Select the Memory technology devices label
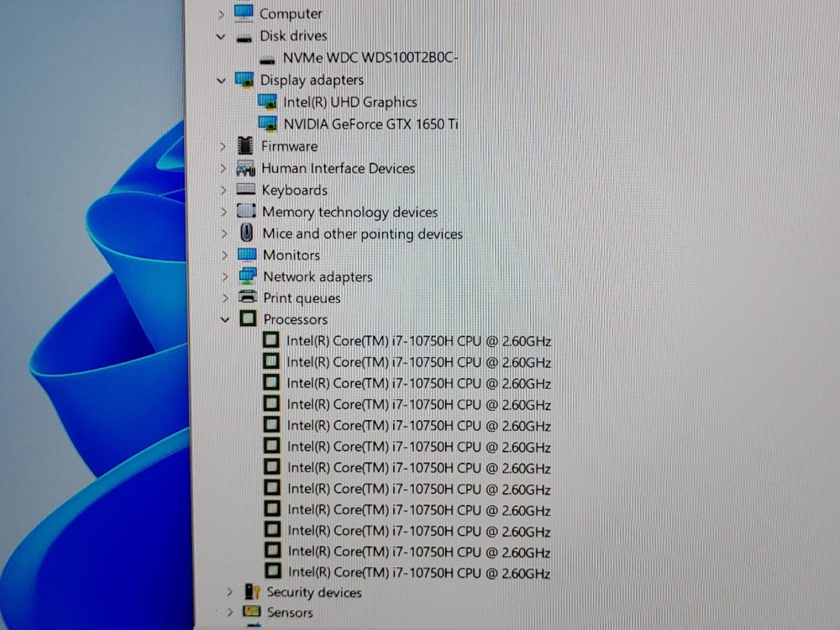This screenshot has width=840, height=630. (x=350, y=212)
